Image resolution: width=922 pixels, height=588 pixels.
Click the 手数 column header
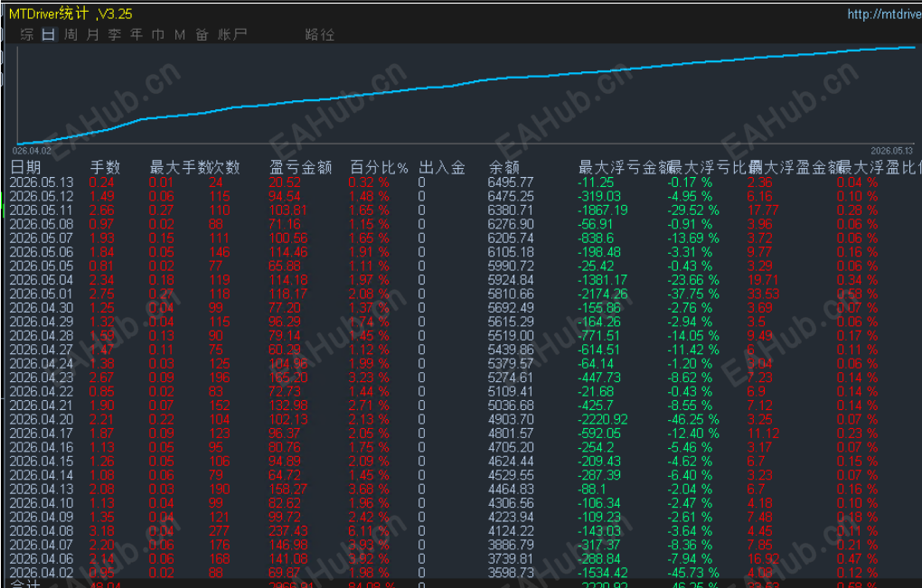[x=105, y=167]
